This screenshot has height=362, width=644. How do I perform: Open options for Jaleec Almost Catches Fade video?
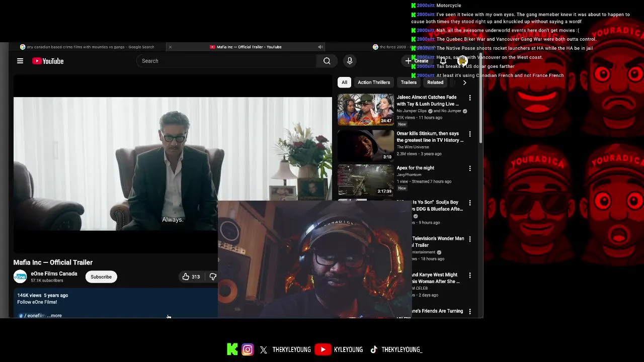[x=470, y=98]
